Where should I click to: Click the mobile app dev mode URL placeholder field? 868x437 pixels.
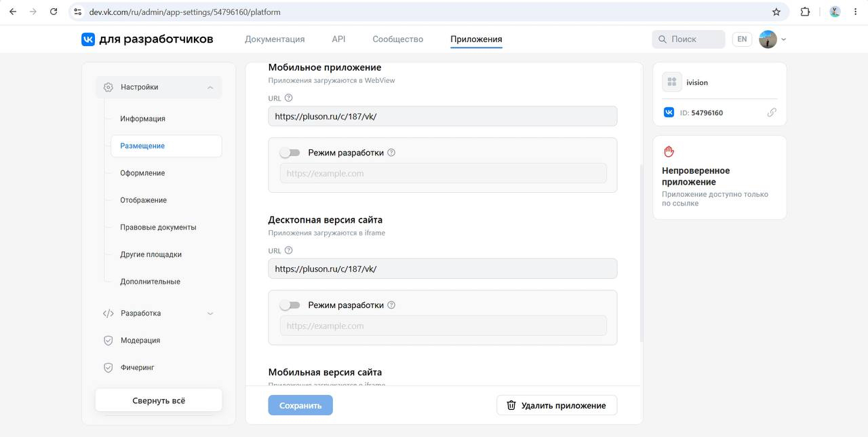pyautogui.click(x=443, y=174)
